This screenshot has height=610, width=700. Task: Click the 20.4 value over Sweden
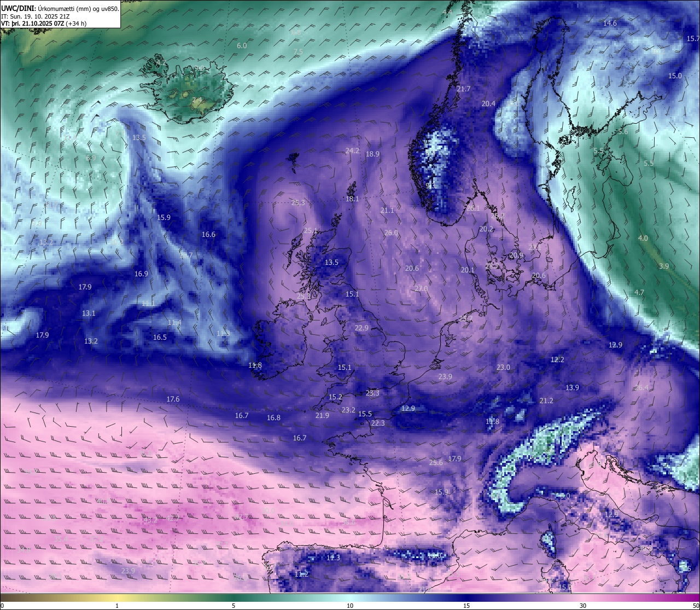pos(488,103)
